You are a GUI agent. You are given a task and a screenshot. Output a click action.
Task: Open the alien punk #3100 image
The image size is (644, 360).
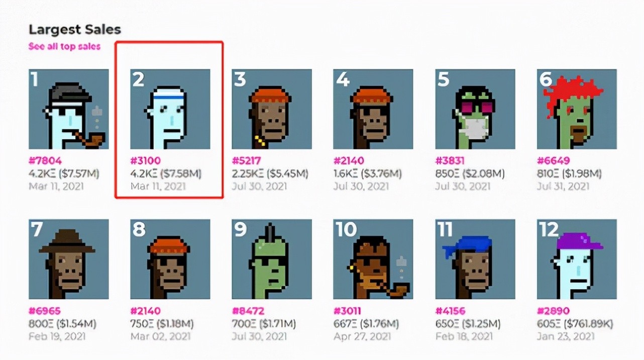pyautogui.click(x=170, y=109)
